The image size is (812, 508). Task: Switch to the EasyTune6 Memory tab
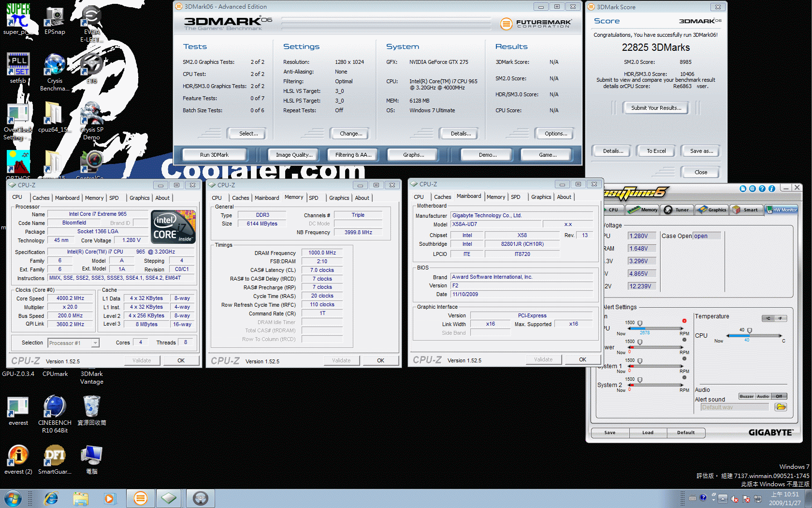[643, 209]
